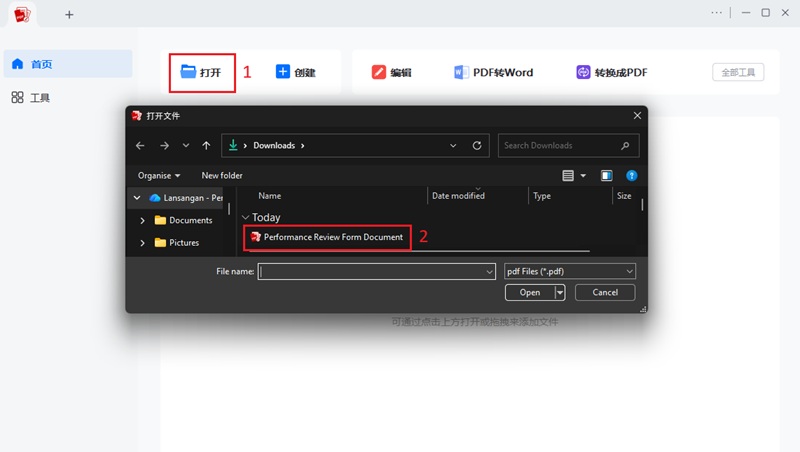Select the 编辑 edit pencil icon

(x=379, y=72)
